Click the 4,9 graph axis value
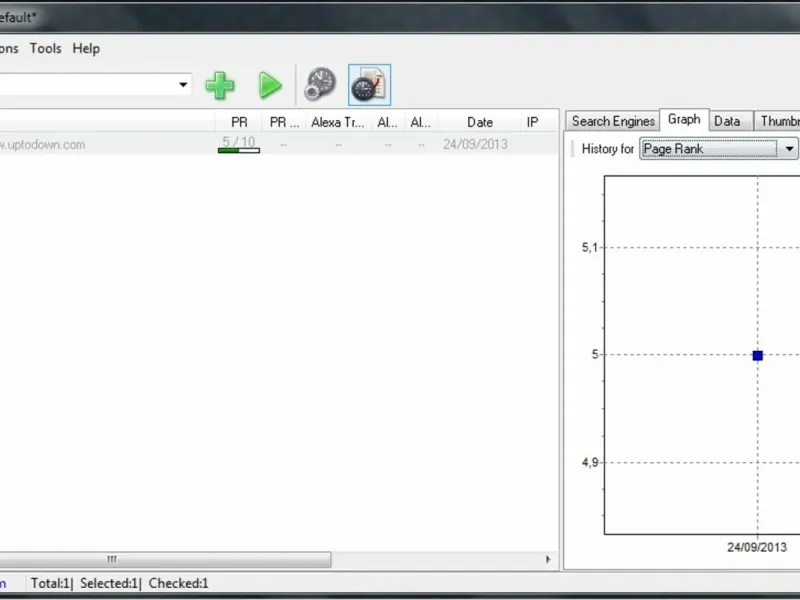Viewport: 800px width, 600px height. click(x=589, y=463)
